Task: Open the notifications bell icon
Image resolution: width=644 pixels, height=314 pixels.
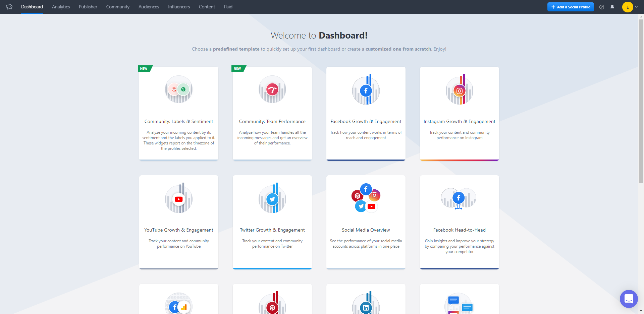Action: (x=612, y=7)
